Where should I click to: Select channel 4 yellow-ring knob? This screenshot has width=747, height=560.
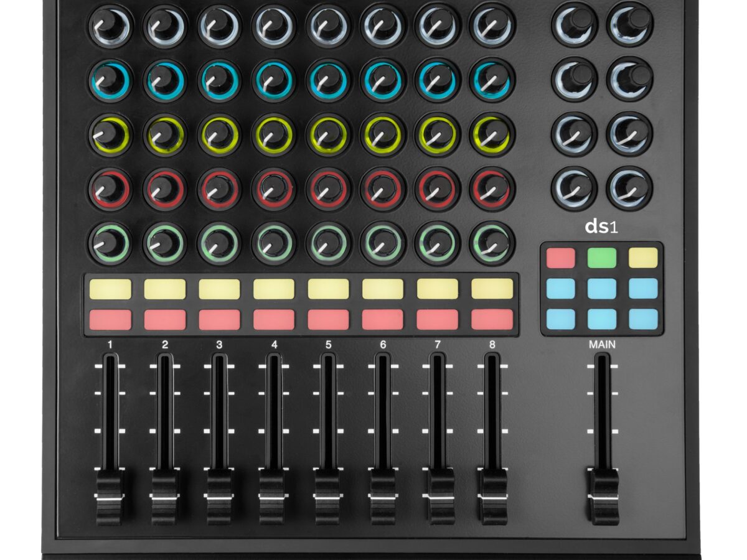coord(274,134)
